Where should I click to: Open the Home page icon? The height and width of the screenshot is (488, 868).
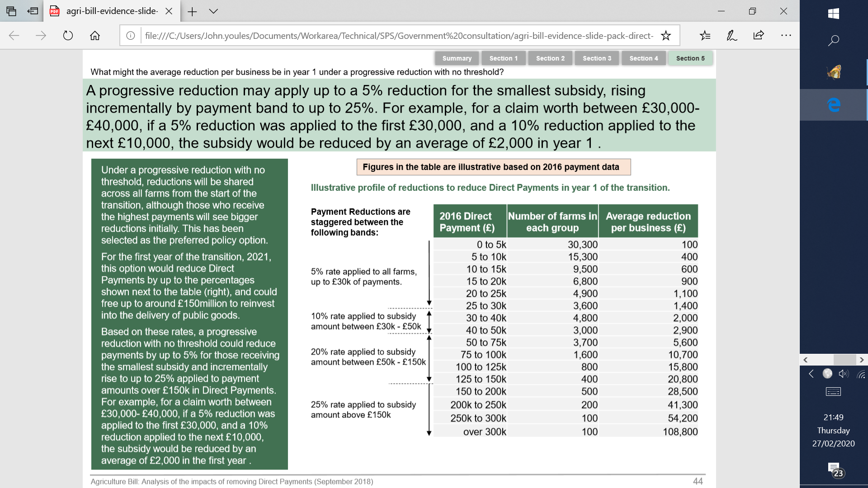[94, 35]
